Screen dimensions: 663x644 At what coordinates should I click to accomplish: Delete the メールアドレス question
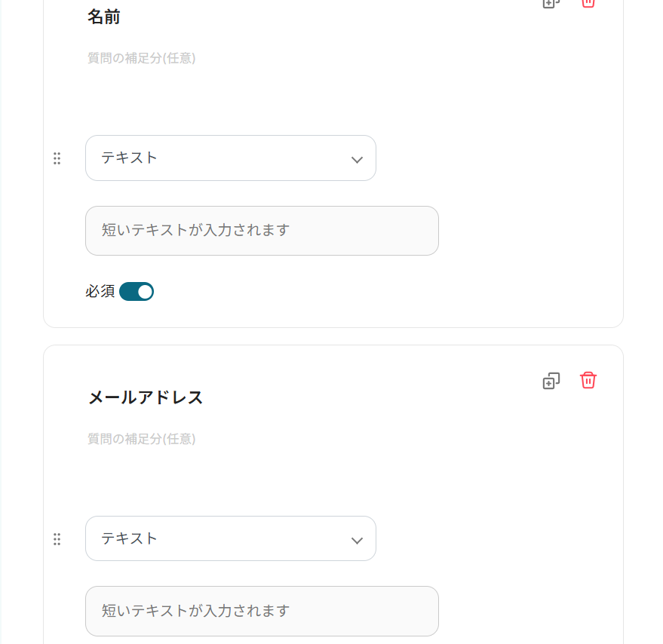(x=588, y=380)
